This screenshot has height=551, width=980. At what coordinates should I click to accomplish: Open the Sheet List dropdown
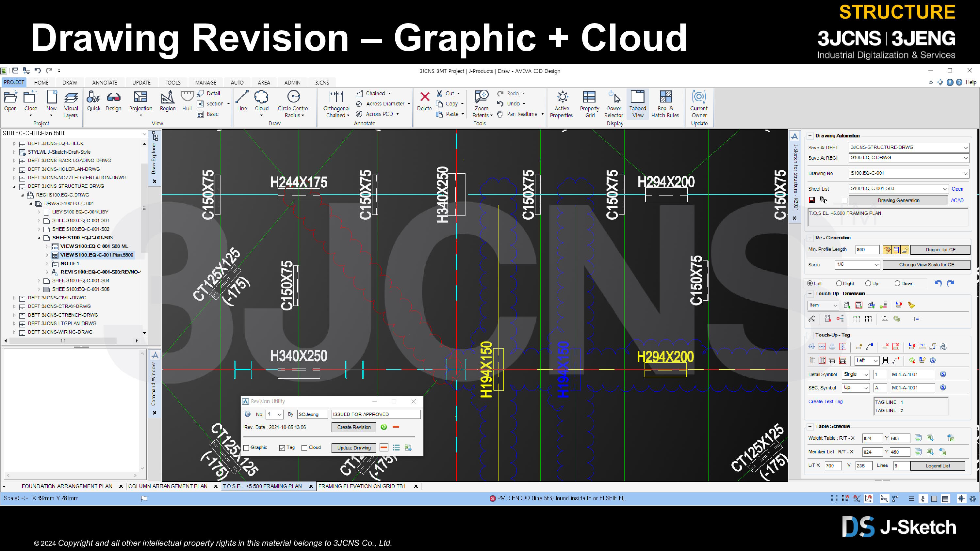pyautogui.click(x=945, y=189)
